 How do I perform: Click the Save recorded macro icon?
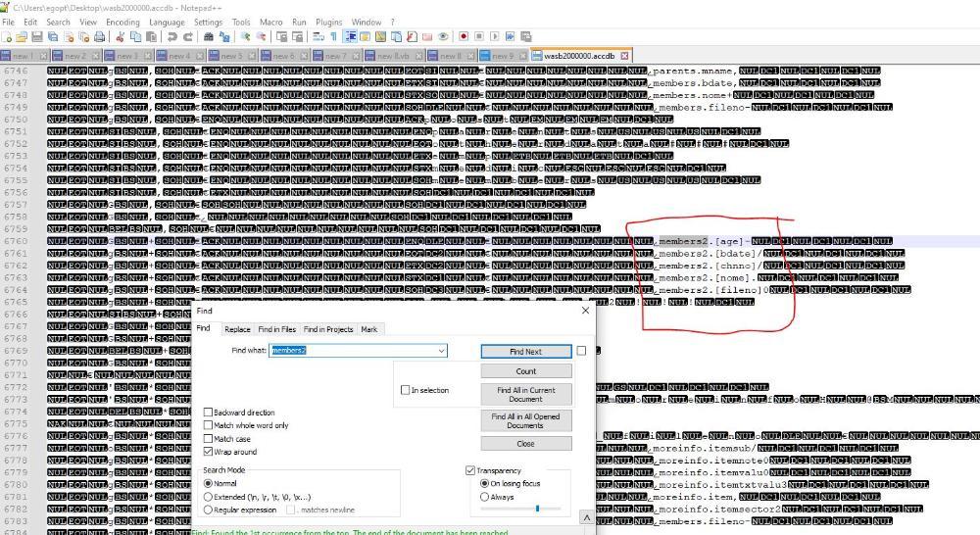click(x=525, y=37)
